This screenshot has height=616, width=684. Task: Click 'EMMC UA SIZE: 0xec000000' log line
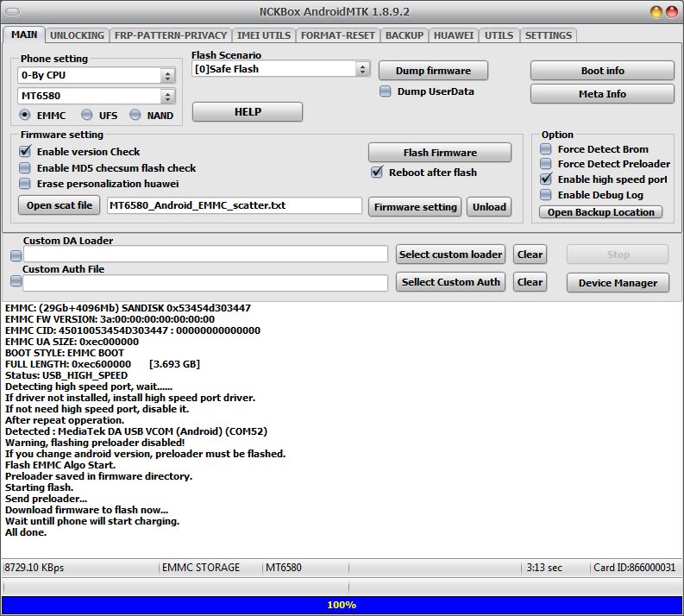tap(72, 342)
